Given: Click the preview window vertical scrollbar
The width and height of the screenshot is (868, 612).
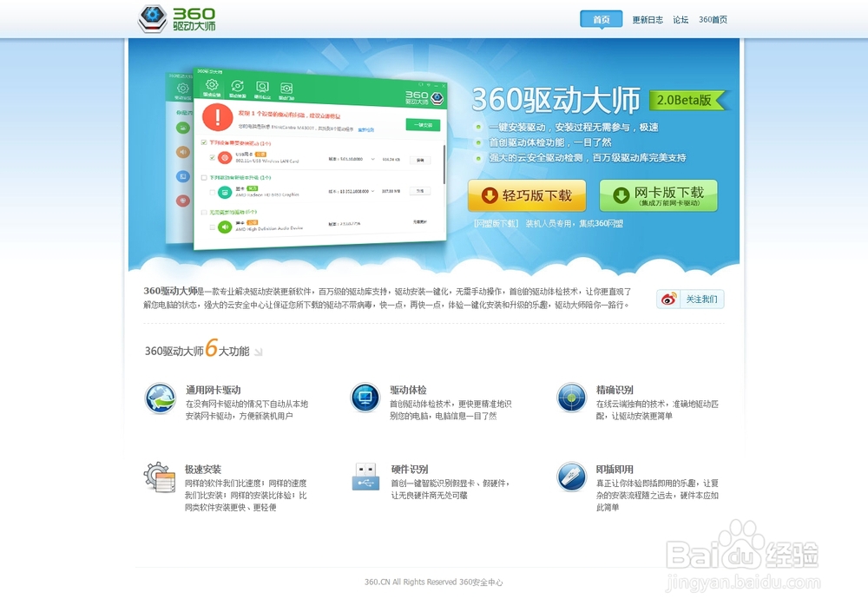Looking at the screenshot, I should (x=444, y=164).
